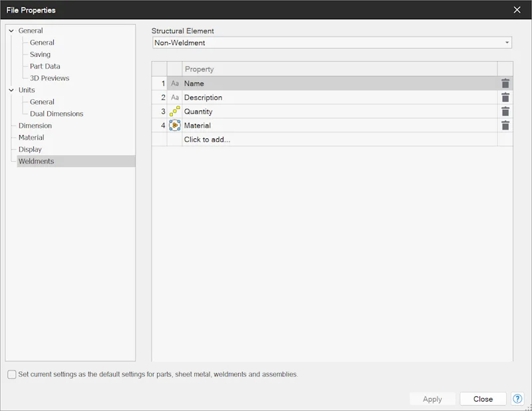This screenshot has width=532, height=411.
Task: Delete the Description property row
Action: point(505,97)
